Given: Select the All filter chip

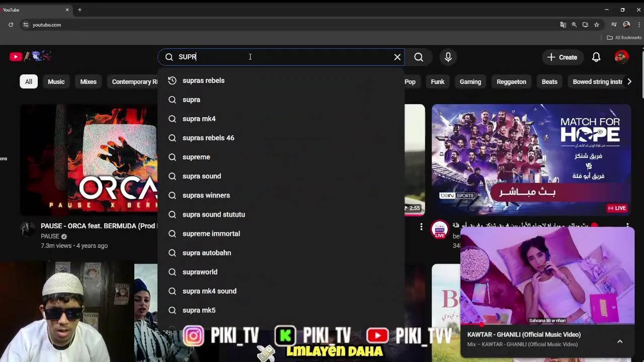Looking at the screenshot, I should (x=29, y=81).
